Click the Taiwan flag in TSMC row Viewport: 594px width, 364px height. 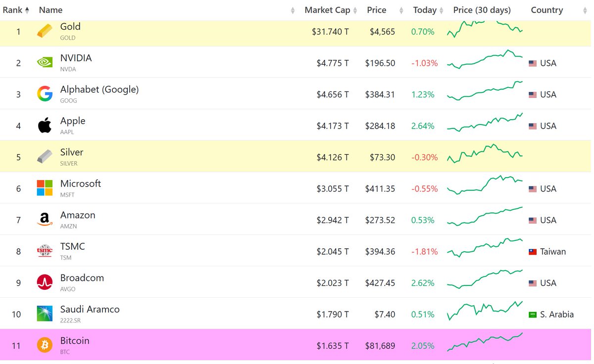pos(533,252)
